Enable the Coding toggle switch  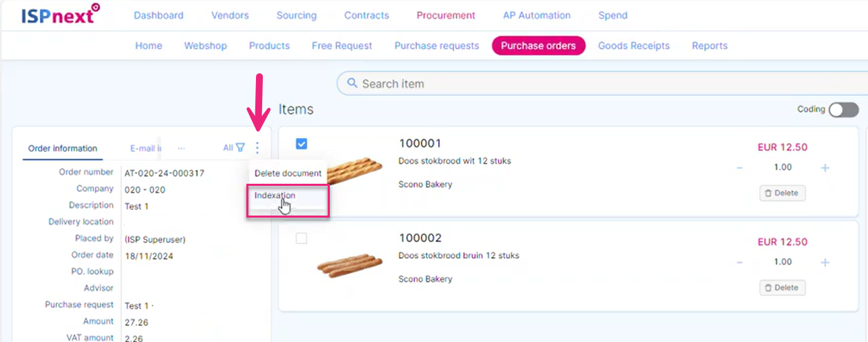click(x=844, y=110)
